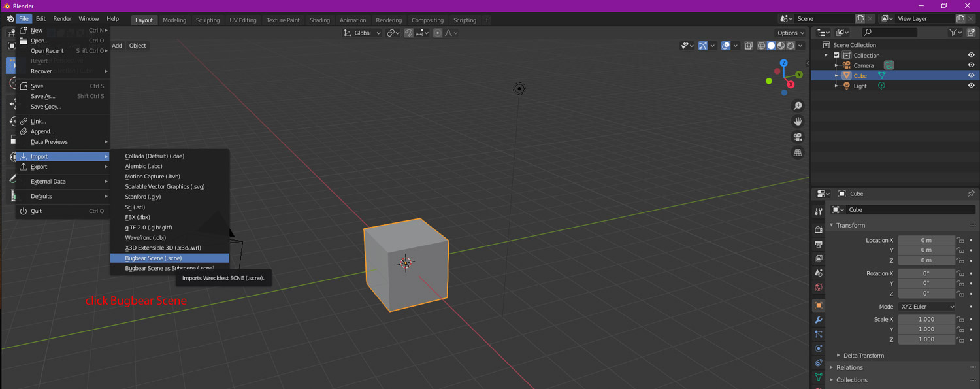Open the Physics properties tab

[819, 348]
